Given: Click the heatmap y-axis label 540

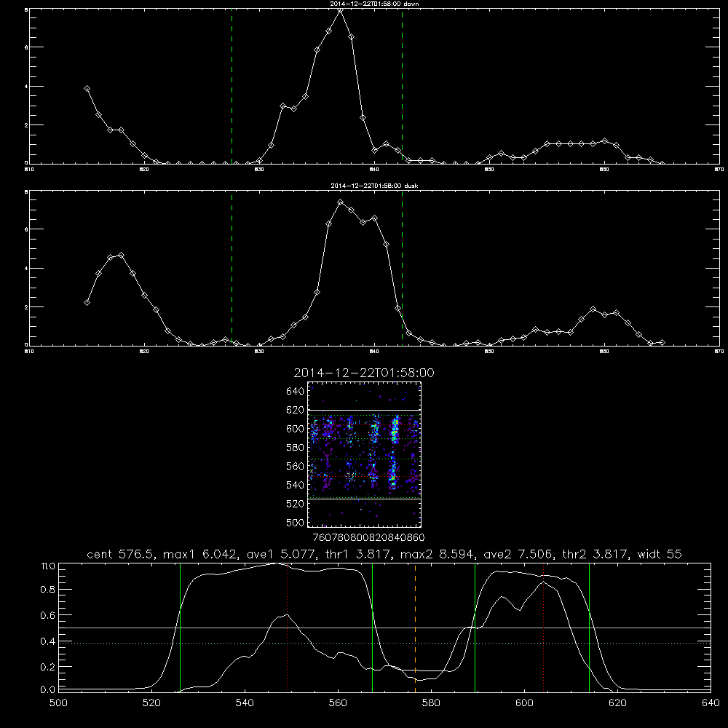Looking at the screenshot, I should (296, 485).
